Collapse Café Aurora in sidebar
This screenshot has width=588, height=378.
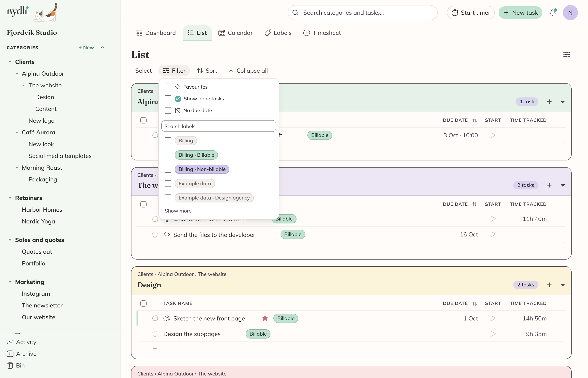tap(17, 133)
